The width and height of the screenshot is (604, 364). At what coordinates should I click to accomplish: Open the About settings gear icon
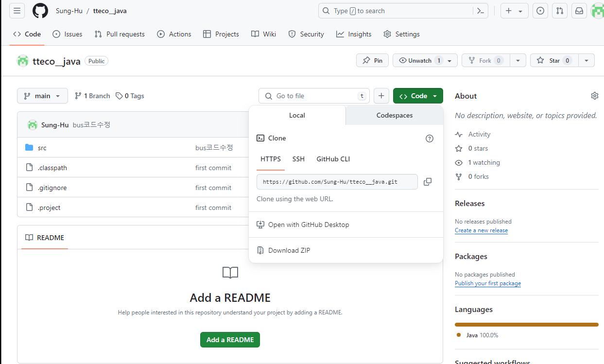pos(595,96)
